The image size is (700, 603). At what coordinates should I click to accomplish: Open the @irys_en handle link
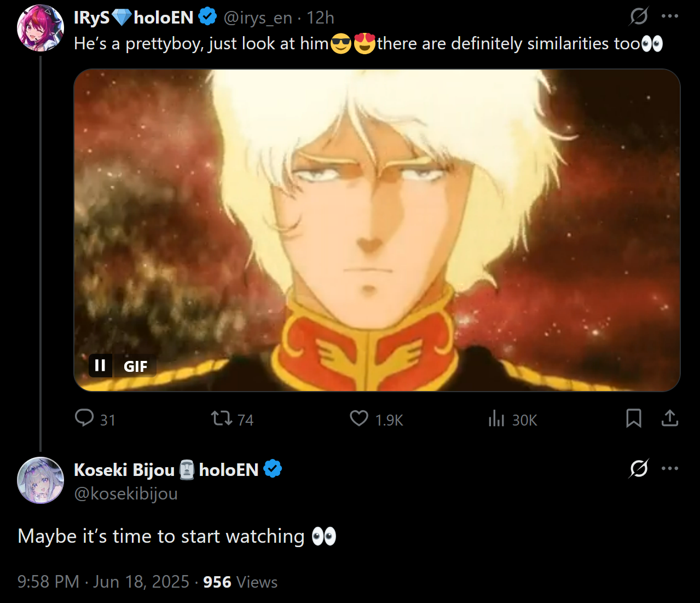pyautogui.click(x=257, y=18)
